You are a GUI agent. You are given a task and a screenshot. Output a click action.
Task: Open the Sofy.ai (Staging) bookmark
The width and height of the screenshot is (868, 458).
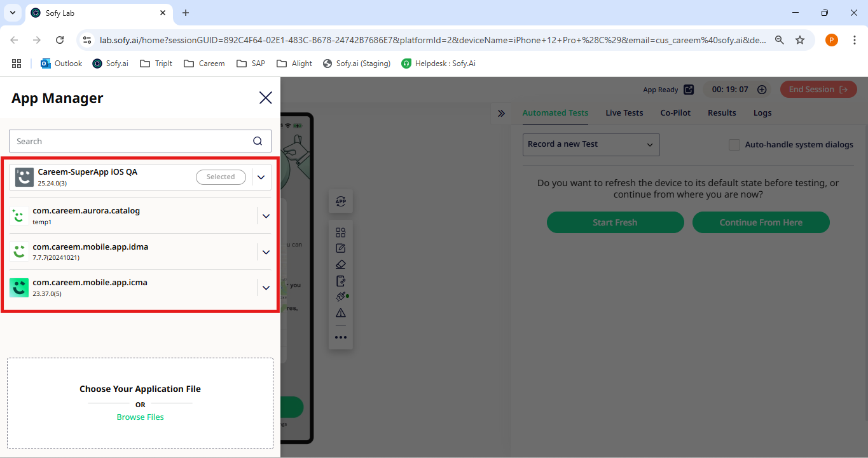coord(357,64)
